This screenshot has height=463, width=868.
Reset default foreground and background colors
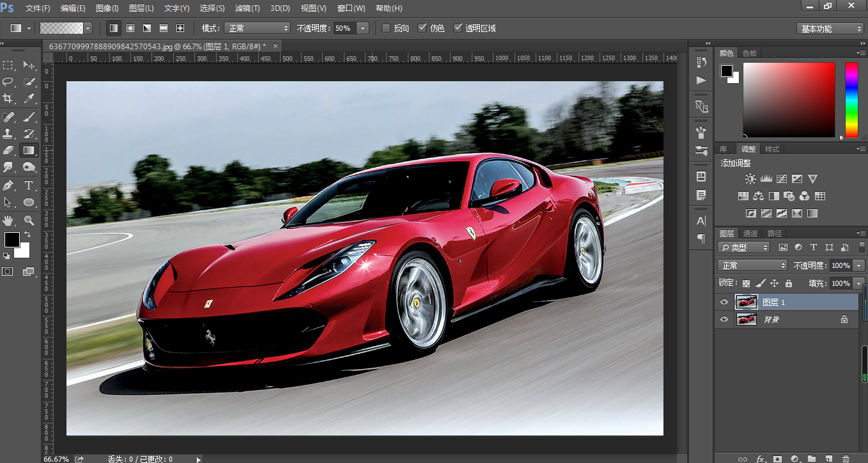(x=6, y=256)
